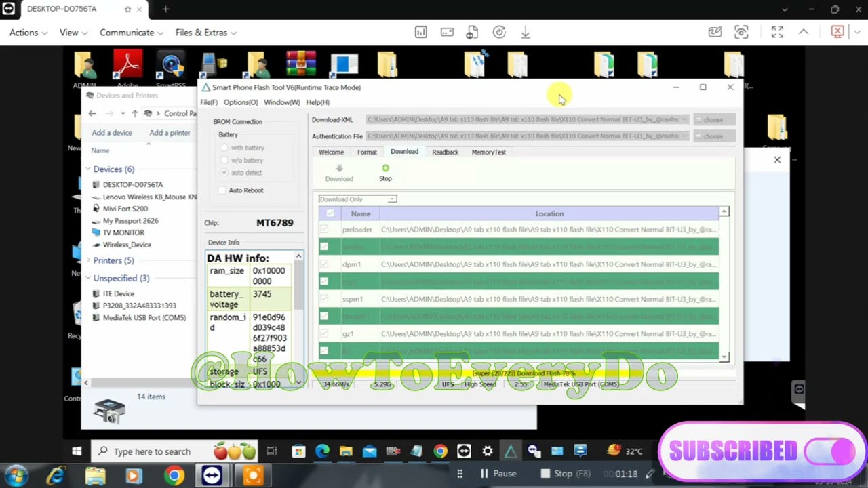The height and width of the screenshot is (488, 868).
Task: Click TeamViewer remote keyboard input icon
Action: [x=447, y=33]
